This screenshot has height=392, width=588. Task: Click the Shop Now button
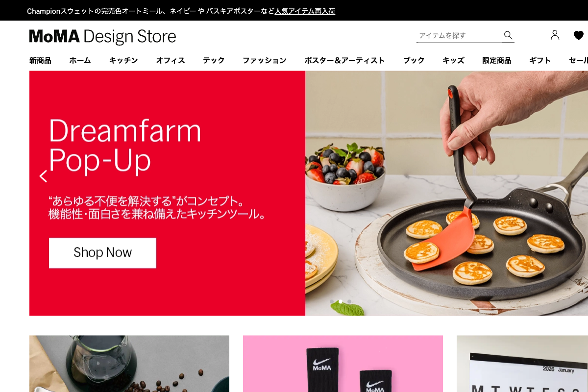click(x=102, y=253)
